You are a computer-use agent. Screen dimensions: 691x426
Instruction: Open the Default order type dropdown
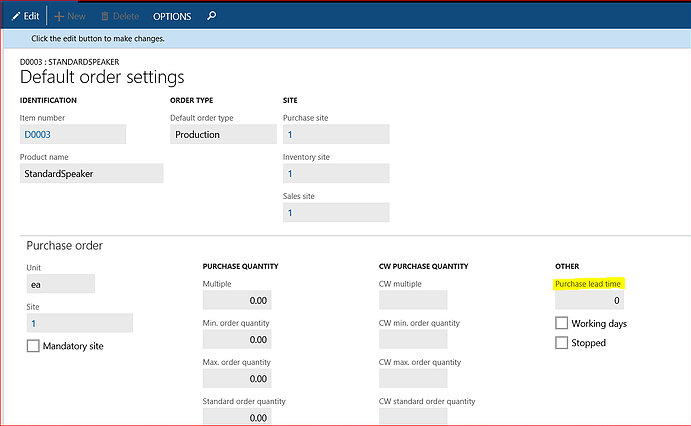click(223, 134)
